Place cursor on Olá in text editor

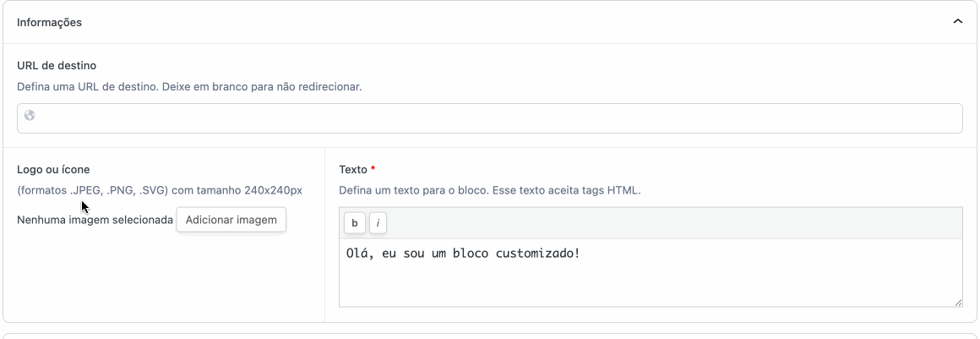coord(357,253)
